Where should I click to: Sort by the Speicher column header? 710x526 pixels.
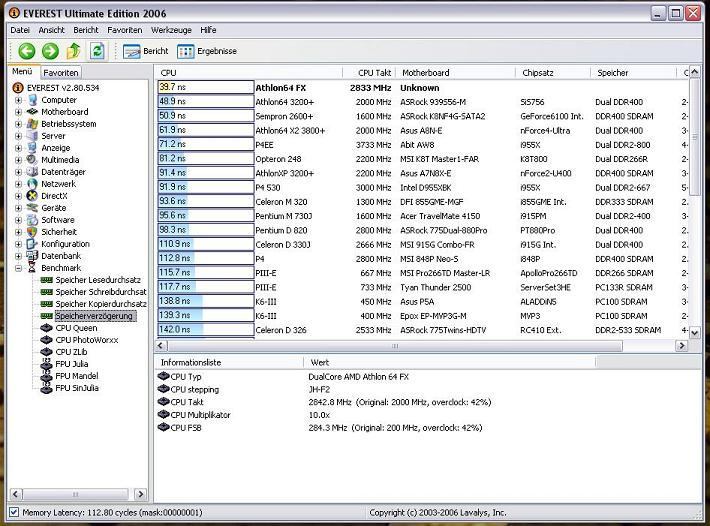(x=633, y=73)
